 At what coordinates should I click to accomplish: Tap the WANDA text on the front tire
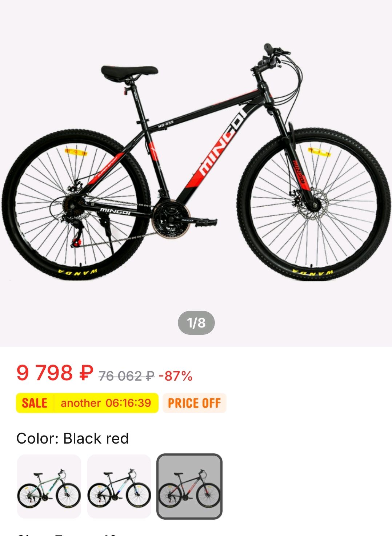tap(313, 272)
